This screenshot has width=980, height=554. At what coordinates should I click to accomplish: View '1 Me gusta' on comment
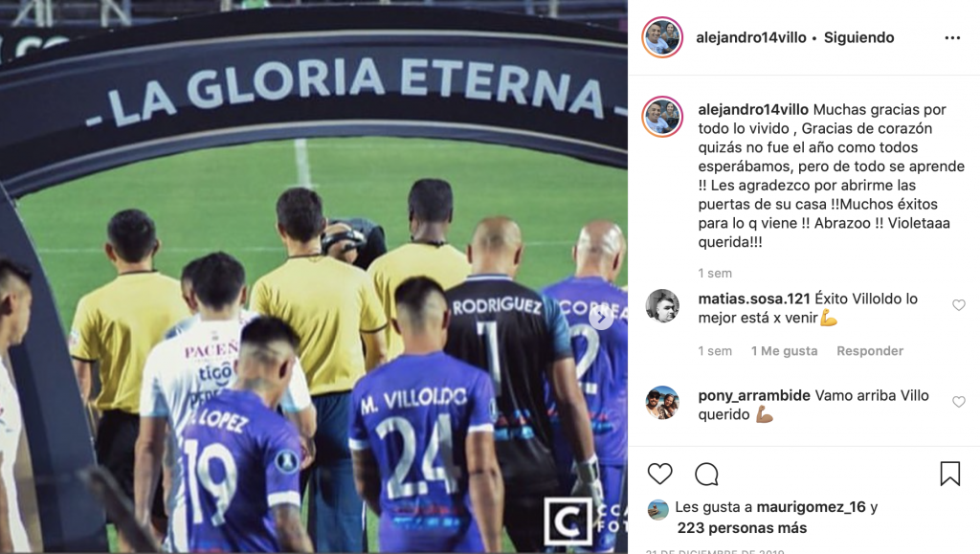(785, 351)
